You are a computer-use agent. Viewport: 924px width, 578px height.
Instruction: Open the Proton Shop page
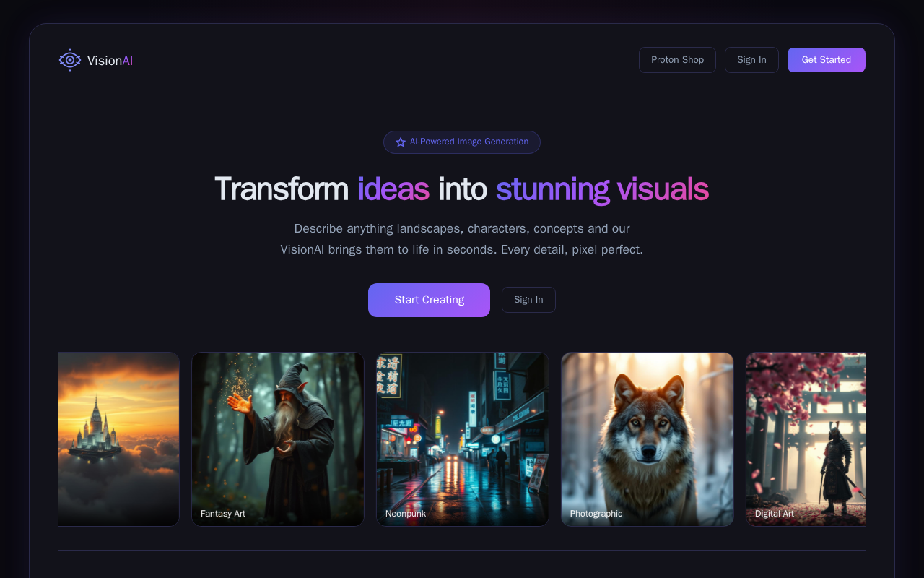[x=677, y=60]
